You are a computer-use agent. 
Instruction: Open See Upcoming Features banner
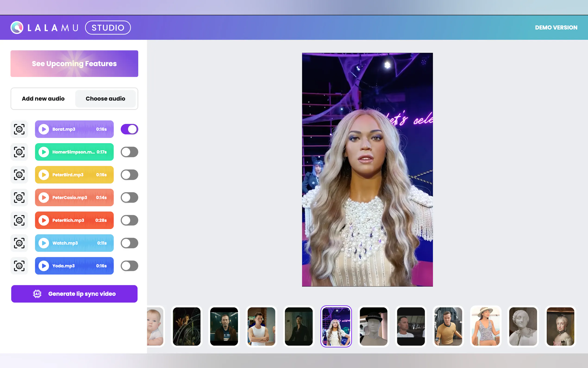(x=74, y=64)
